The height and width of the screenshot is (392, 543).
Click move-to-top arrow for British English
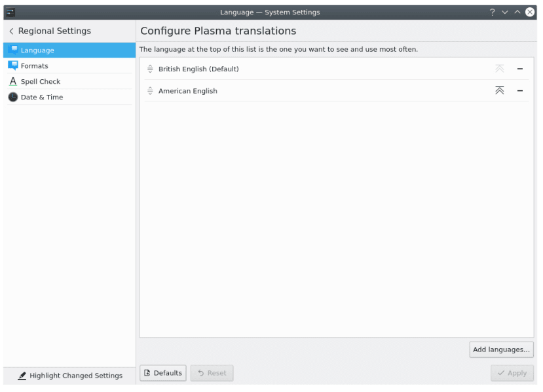click(x=499, y=69)
